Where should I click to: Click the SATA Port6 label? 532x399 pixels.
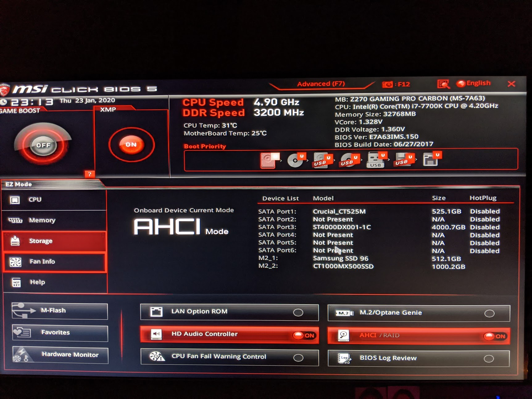pos(277,251)
